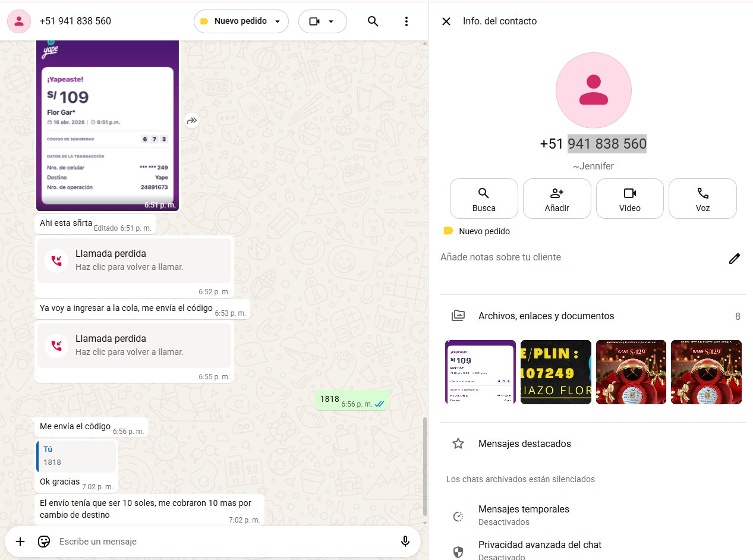Open Privacidad avanzada del chat setting

[540, 549]
